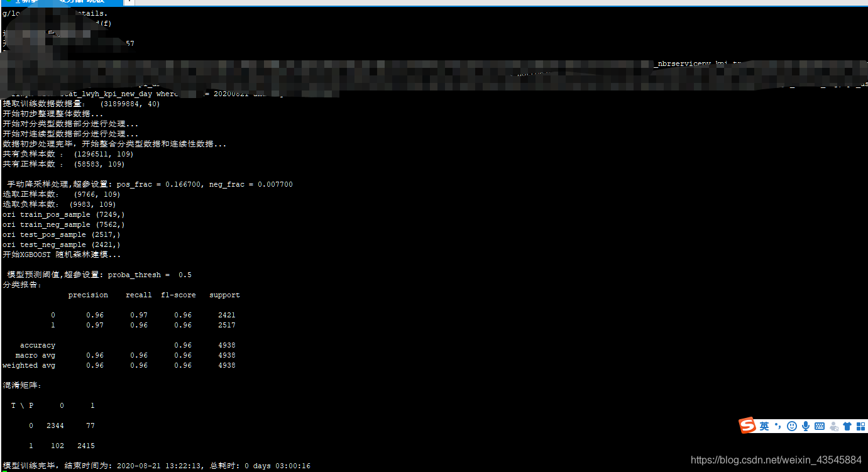Select confusion matrix value 2344
Image resolution: width=868 pixels, height=472 pixels.
pos(55,425)
